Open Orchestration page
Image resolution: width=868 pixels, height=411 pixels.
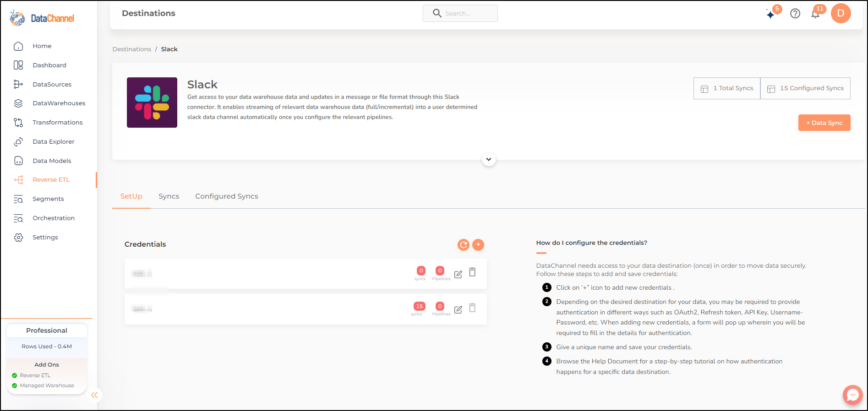click(x=53, y=218)
